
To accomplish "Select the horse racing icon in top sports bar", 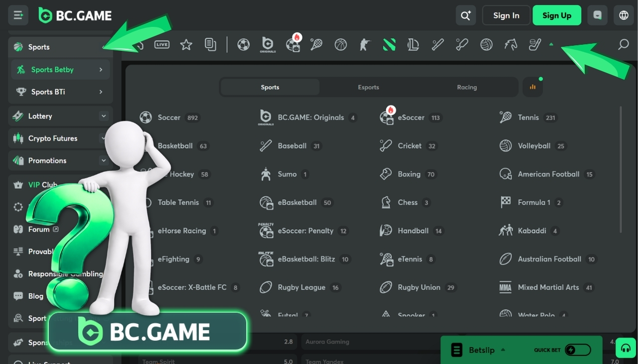I will tap(511, 45).
